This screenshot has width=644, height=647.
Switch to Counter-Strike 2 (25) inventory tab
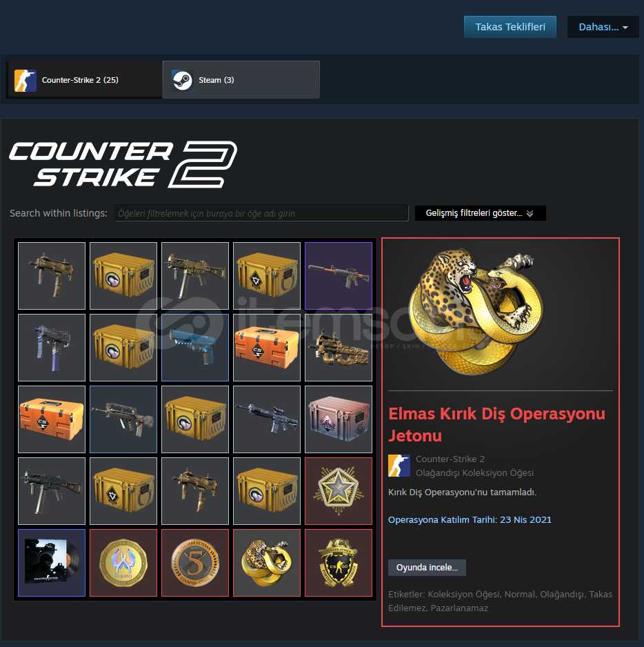(84, 80)
